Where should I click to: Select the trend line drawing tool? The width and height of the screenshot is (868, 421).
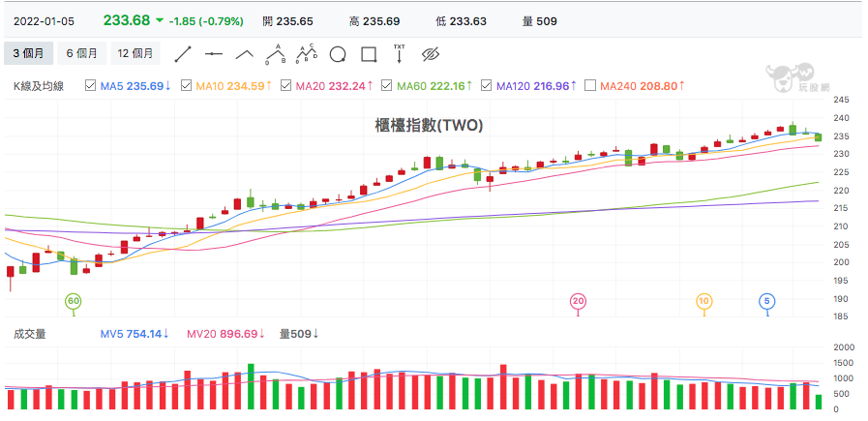(x=183, y=54)
